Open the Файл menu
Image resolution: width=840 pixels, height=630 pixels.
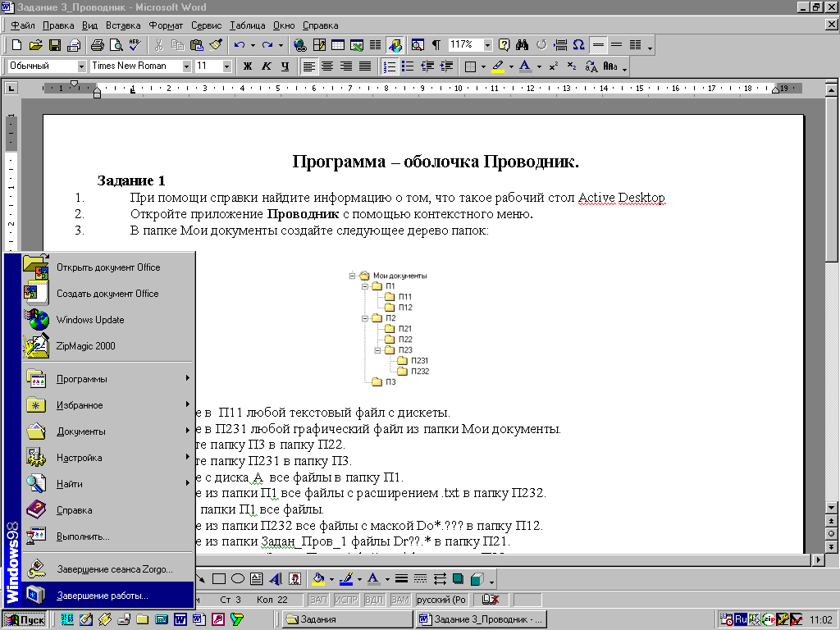[22, 25]
